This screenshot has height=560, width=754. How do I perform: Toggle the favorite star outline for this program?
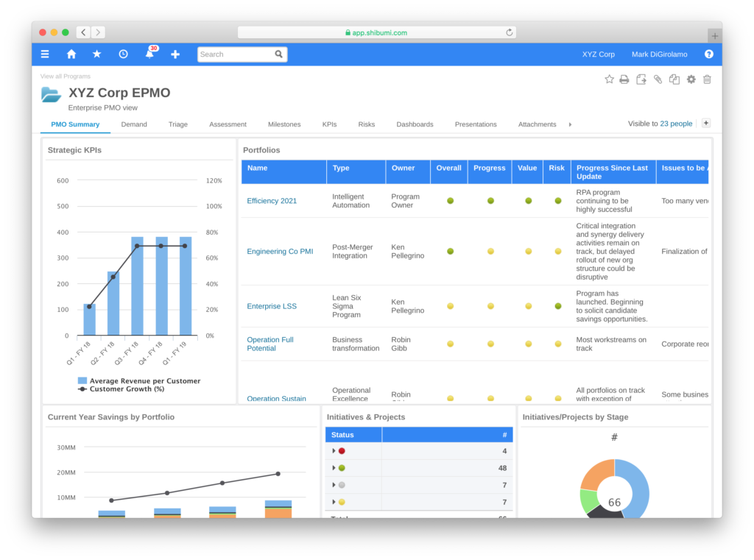pyautogui.click(x=609, y=79)
